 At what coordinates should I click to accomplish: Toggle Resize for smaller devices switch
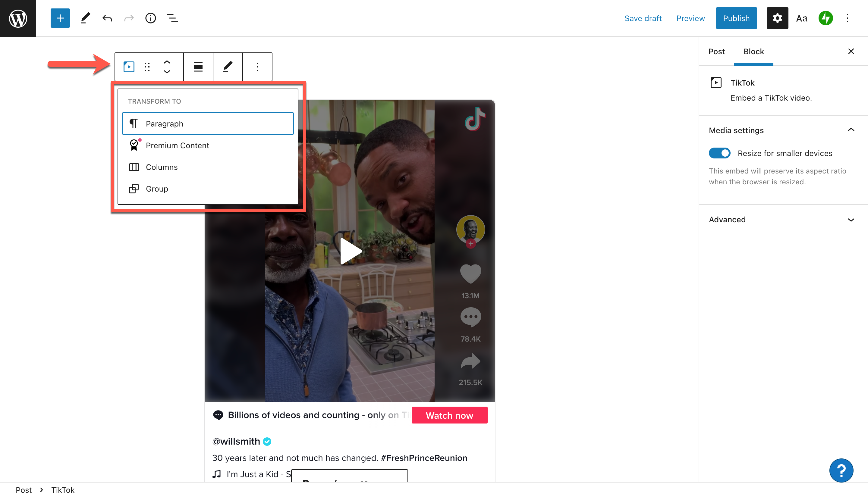[x=719, y=153]
